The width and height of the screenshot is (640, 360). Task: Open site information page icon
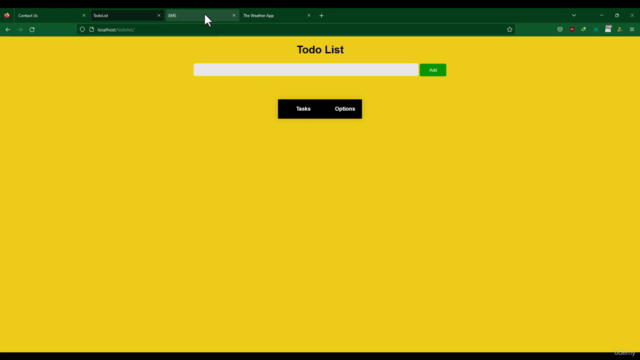coord(91,29)
